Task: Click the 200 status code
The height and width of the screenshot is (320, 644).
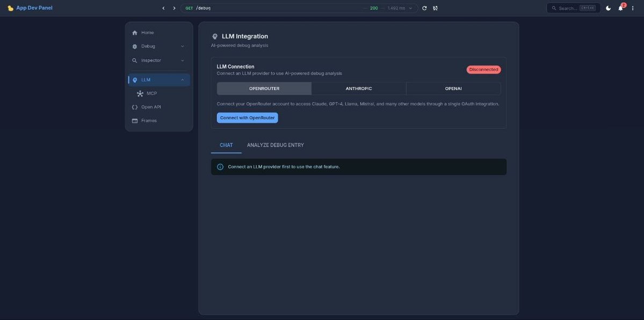Action: 374,8
